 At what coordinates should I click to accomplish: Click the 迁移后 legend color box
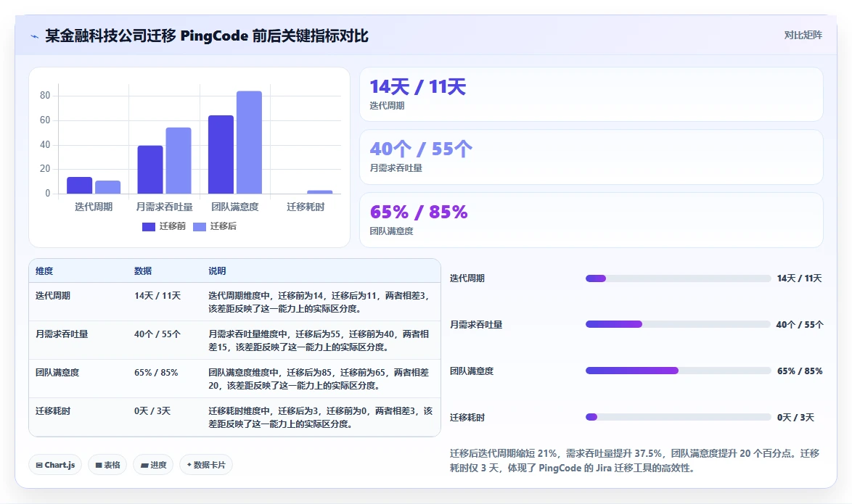point(200,226)
